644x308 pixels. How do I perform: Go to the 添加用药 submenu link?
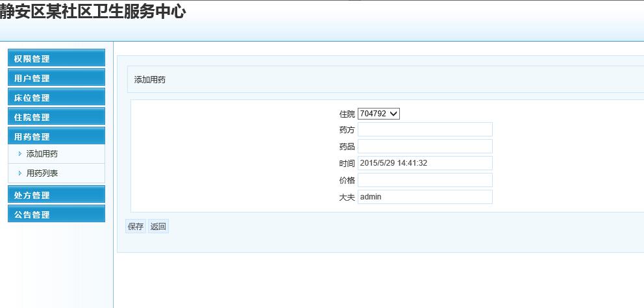pyautogui.click(x=42, y=154)
